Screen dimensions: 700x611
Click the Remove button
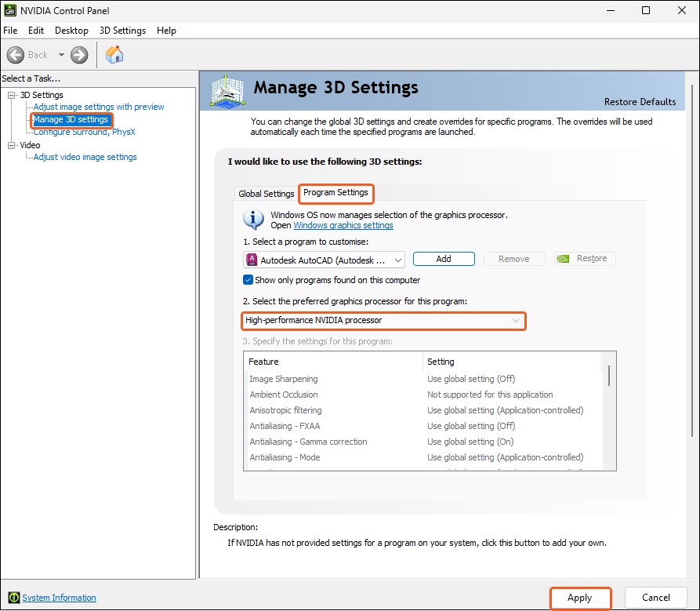click(x=514, y=259)
